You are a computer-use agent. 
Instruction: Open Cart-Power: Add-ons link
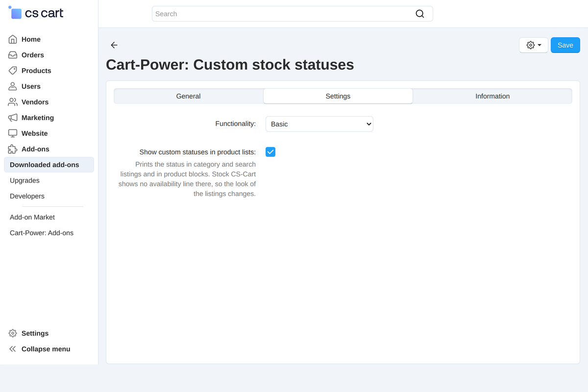(x=42, y=233)
